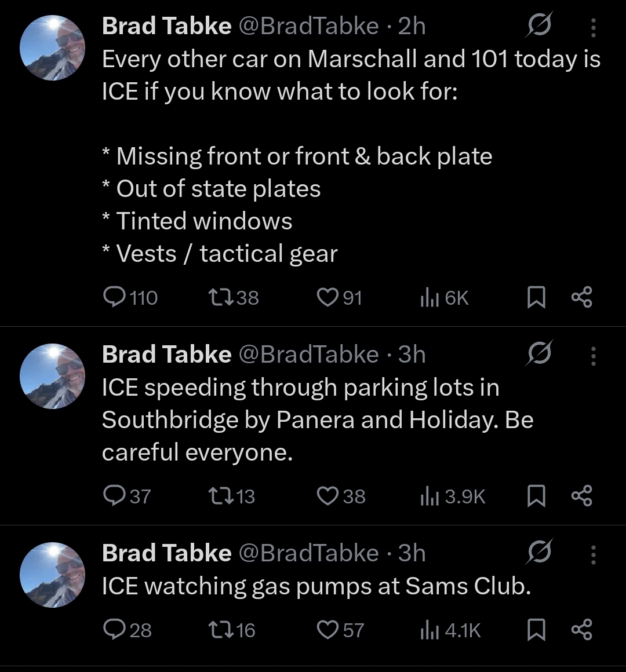The height and width of the screenshot is (672, 626).
Task: Like the Southbridge parking lots tweet
Action: (327, 496)
